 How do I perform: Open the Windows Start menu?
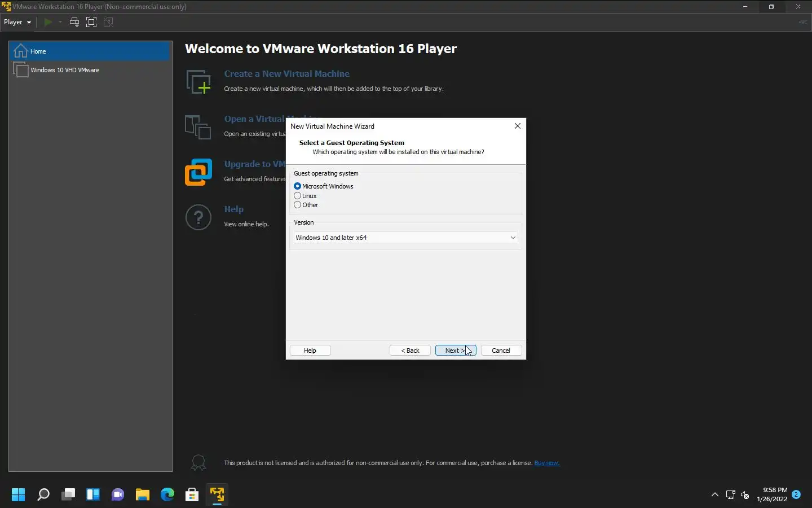point(18,495)
